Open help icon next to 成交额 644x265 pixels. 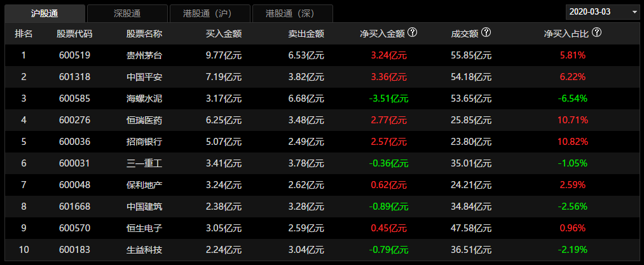point(487,32)
